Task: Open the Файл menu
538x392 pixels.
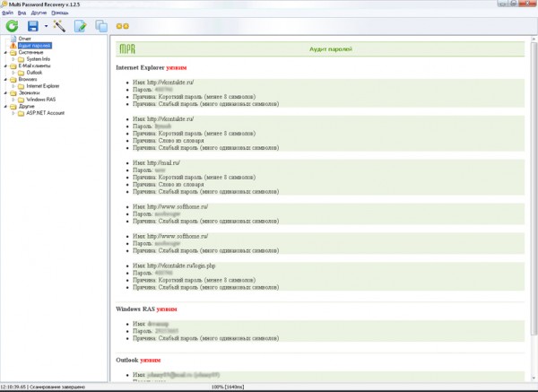Action: coord(7,13)
